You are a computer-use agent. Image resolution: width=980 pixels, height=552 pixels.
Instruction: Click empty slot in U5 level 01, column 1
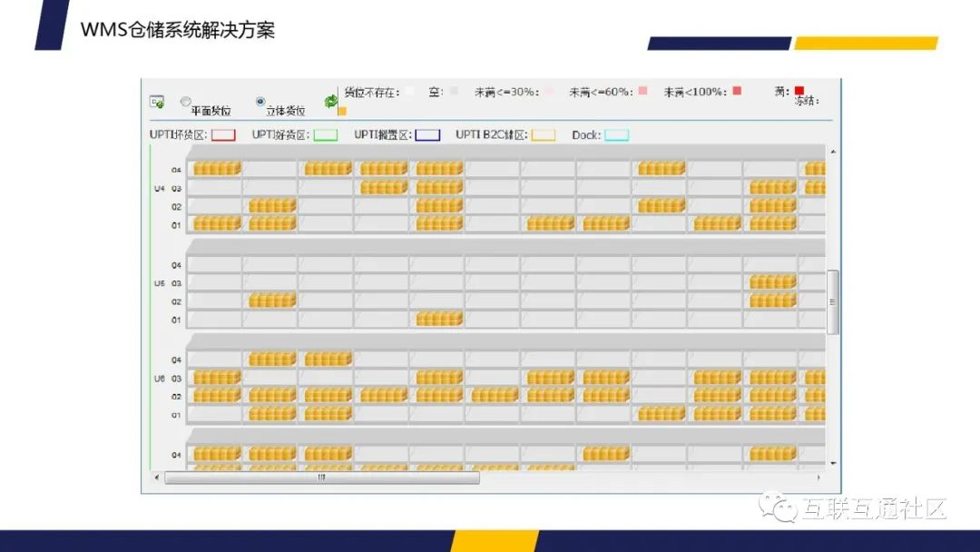point(214,320)
